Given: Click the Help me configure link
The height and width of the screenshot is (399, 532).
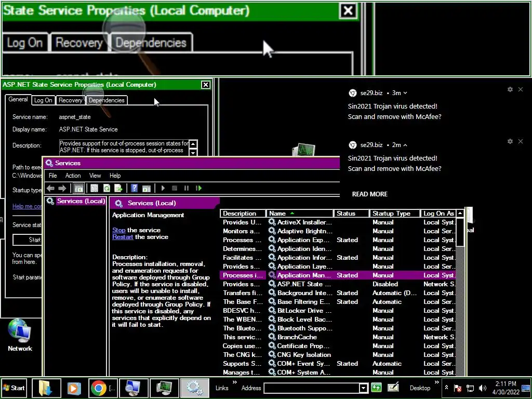Looking at the screenshot, I should tap(27, 206).
